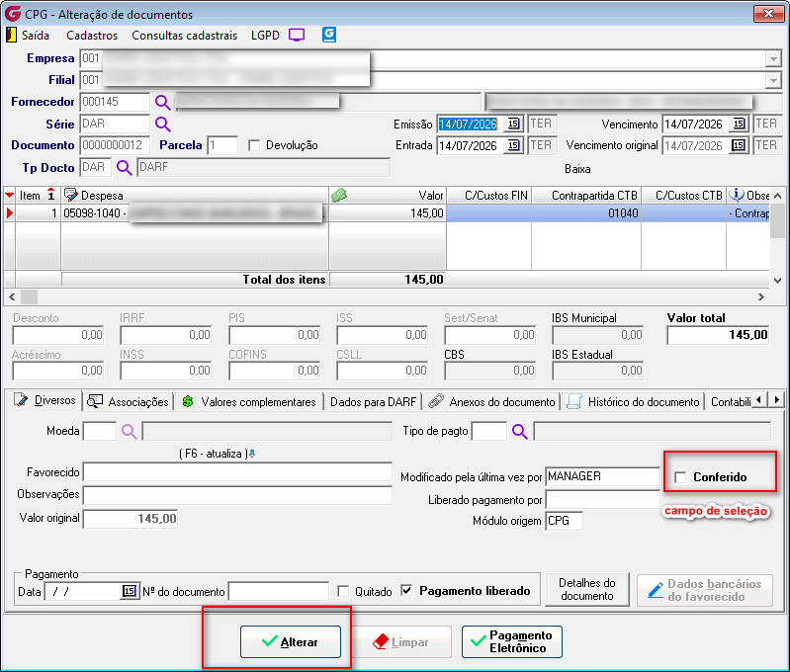Click the Moeda code field

click(100, 431)
